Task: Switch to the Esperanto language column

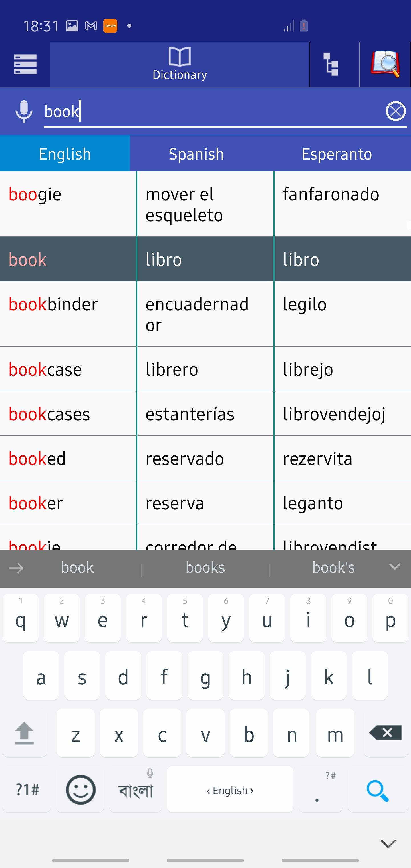Action: pyautogui.click(x=337, y=154)
